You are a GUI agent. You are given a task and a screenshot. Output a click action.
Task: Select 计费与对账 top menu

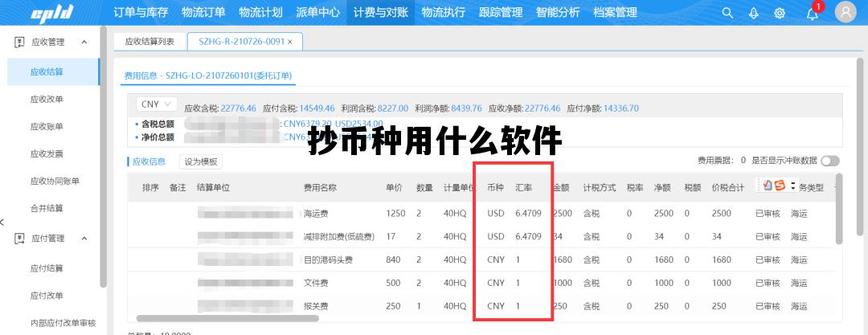381,12
